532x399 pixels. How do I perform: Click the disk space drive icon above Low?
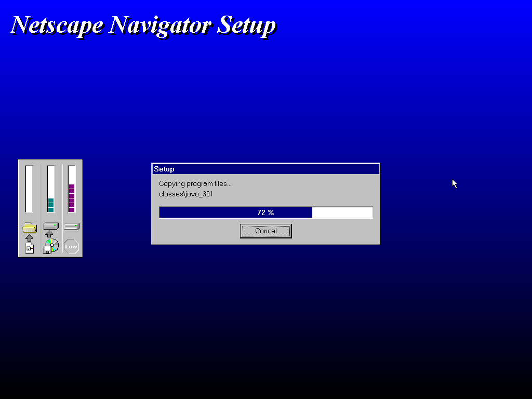[72, 227]
